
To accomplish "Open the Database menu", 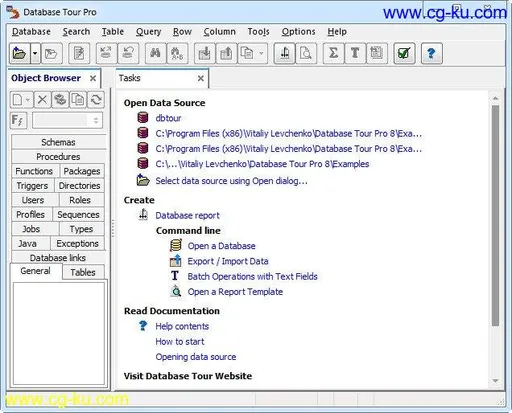I will tap(31, 32).
